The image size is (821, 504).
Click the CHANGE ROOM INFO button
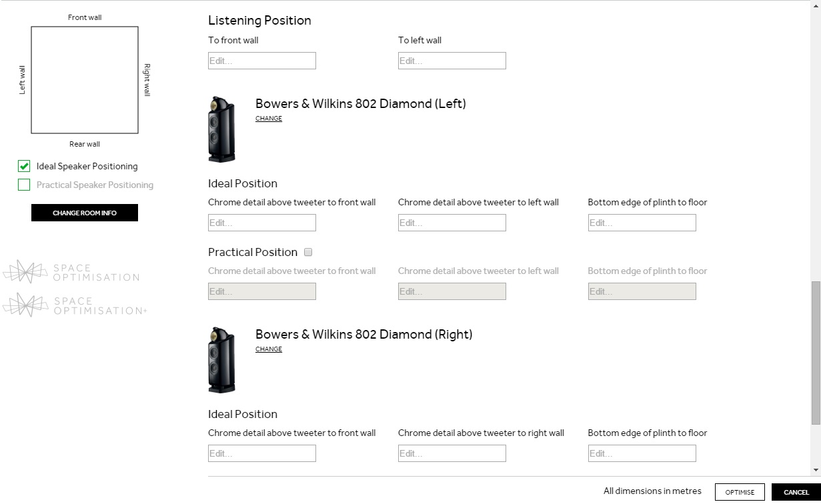click(x=85, y=213)
